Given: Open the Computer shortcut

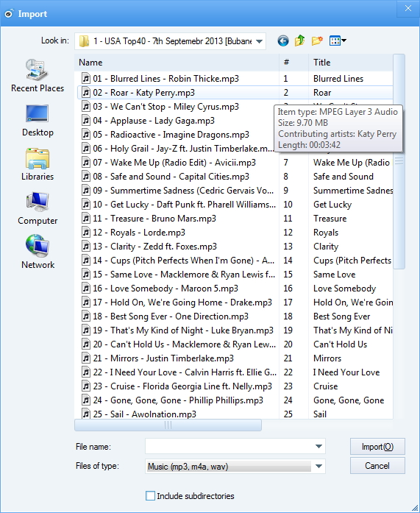Looking at the screenshot, I should [x=38, y=209].
